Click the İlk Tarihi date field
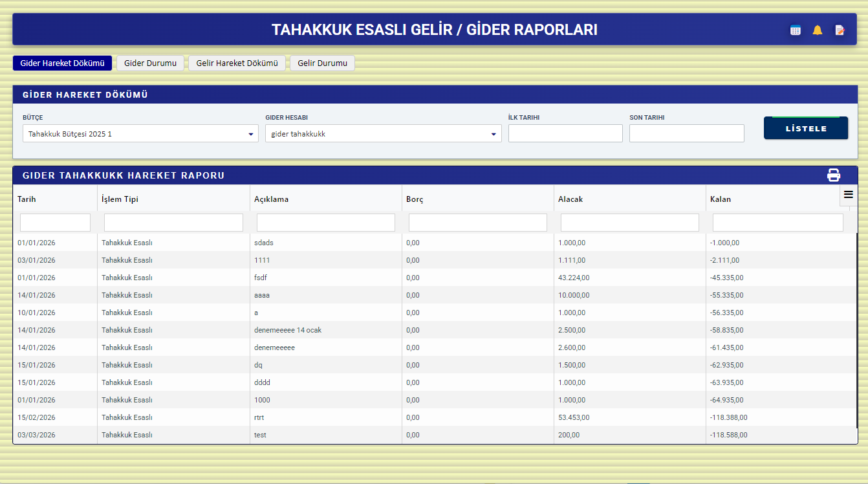This screenshot has width=868, height=484. (x=565, y=133)
